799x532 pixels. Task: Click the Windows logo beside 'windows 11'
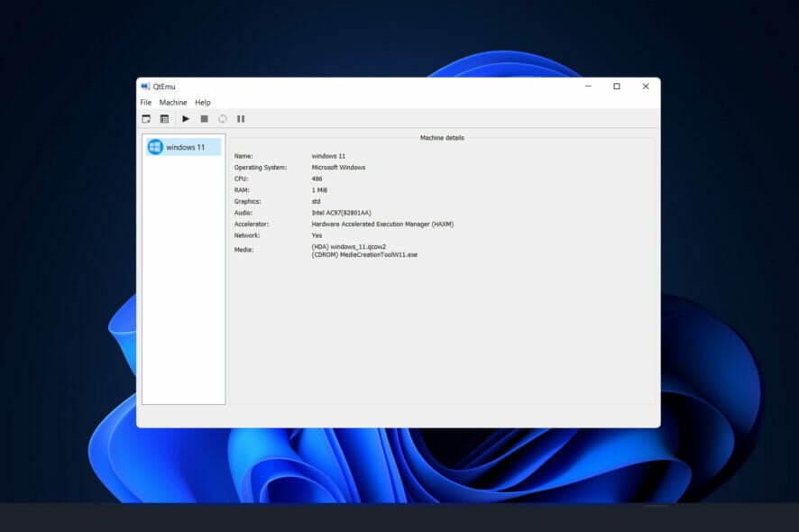tap(155, 146)
